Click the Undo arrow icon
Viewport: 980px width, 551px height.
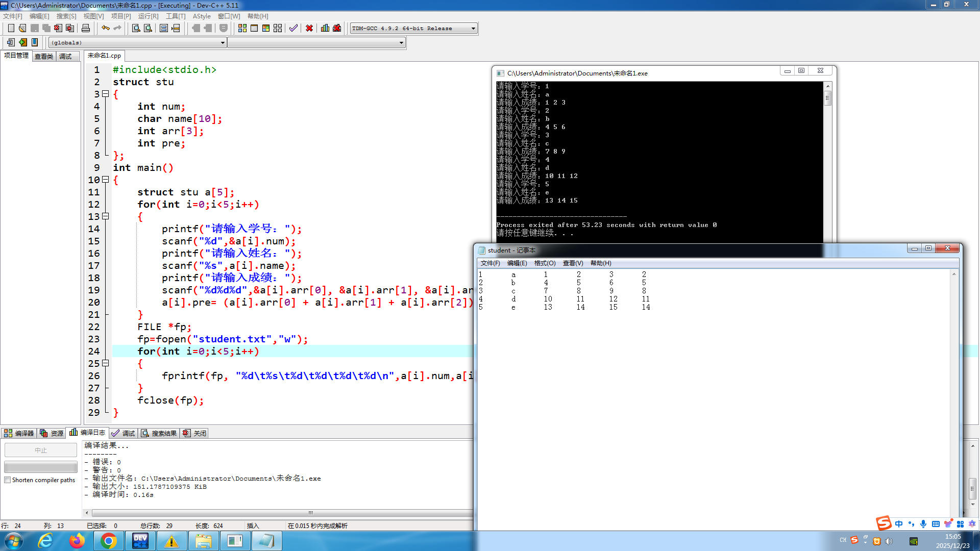[x=105, y=28]
